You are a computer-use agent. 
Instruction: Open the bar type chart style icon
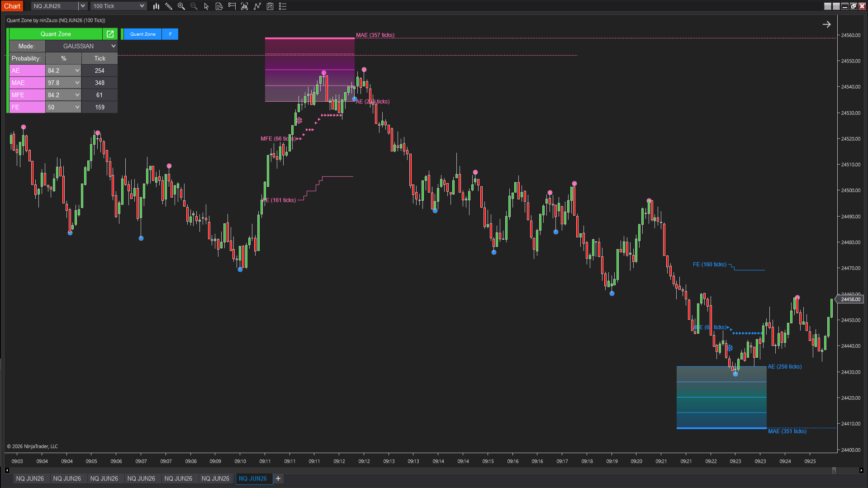click(156, 6)
